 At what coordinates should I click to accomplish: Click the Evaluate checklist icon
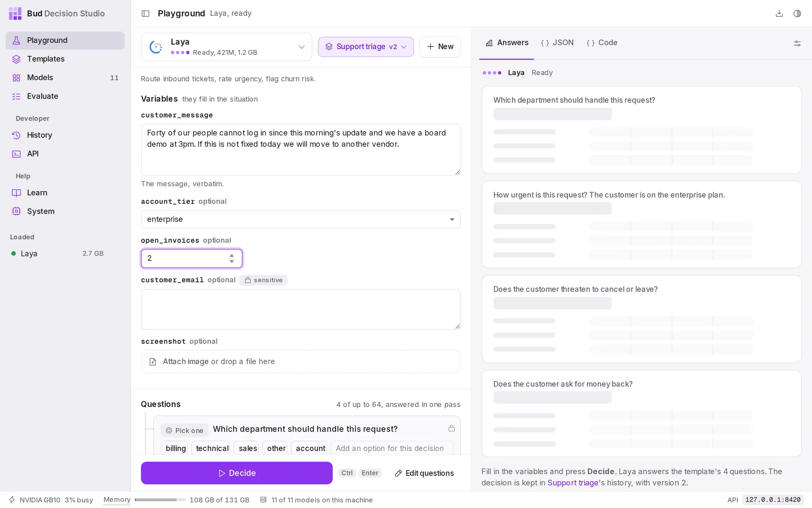coord(16,96)
